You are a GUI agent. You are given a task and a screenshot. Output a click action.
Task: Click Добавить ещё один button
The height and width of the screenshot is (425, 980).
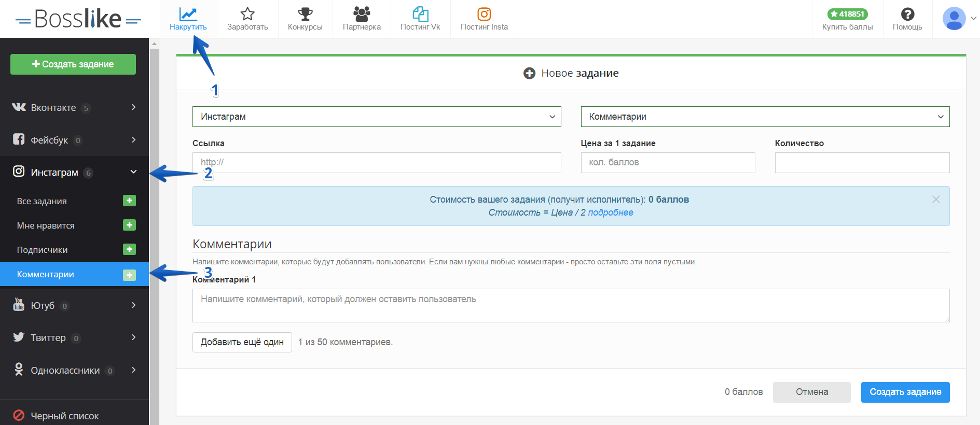(242, 342)
